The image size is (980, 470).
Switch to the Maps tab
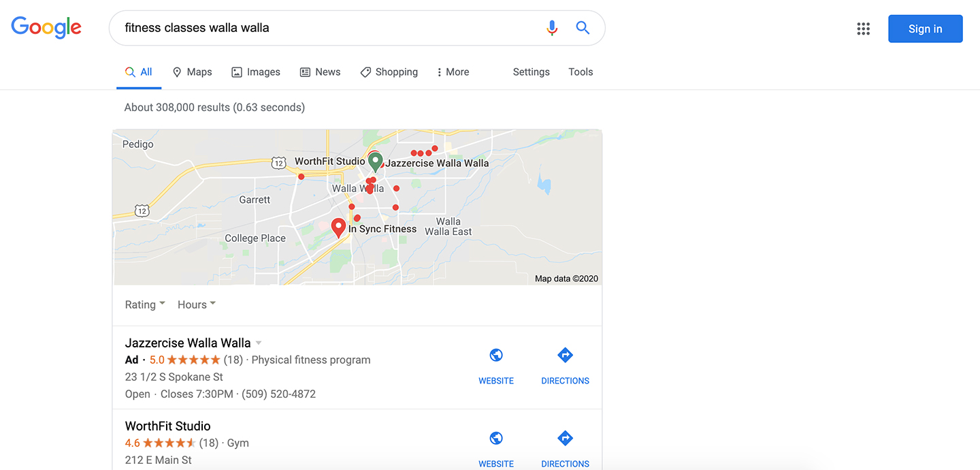point(192,72)
